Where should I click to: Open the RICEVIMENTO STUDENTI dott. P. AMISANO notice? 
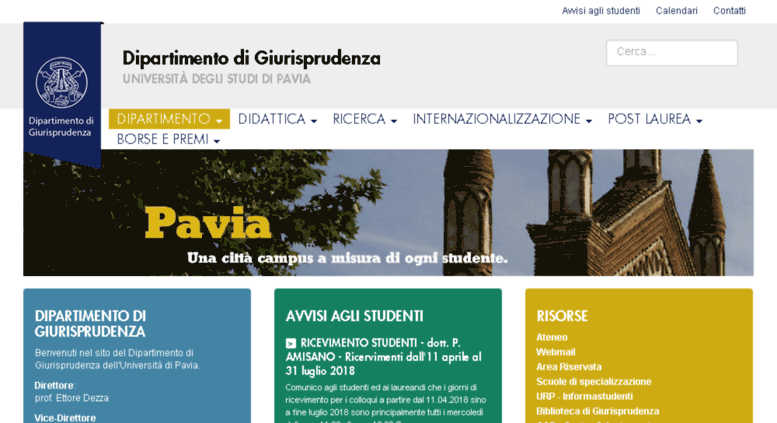(x=383, y=357)
